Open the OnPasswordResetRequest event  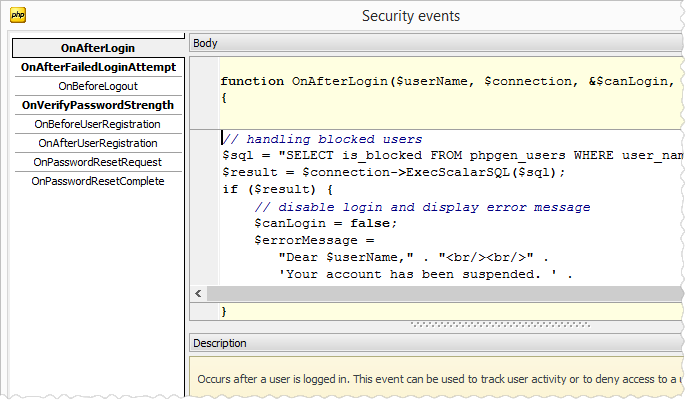coord(97,162)
